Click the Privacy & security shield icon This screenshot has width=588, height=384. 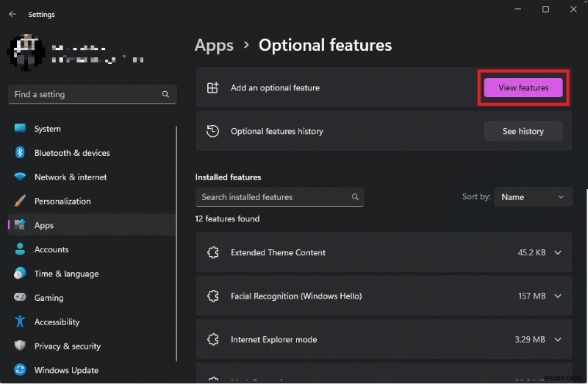point(20,345)
